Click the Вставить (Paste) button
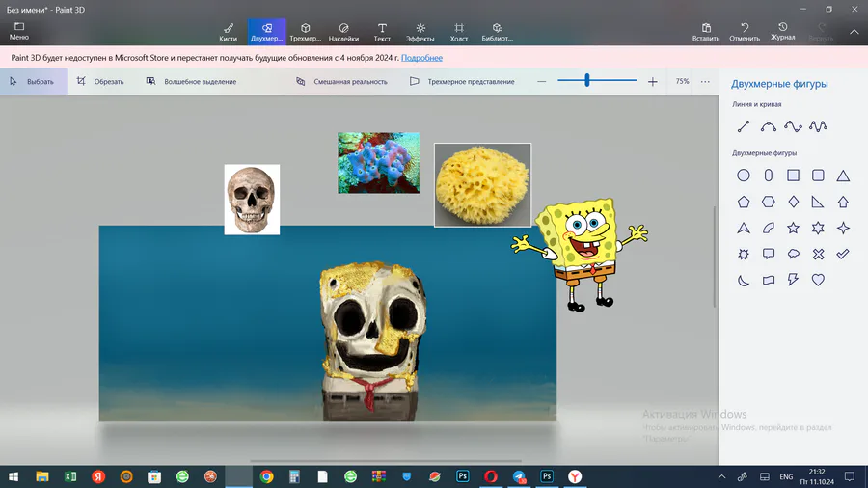Viewport: 868px width, 488px height. pyautogui.click(x=706, y=32)
